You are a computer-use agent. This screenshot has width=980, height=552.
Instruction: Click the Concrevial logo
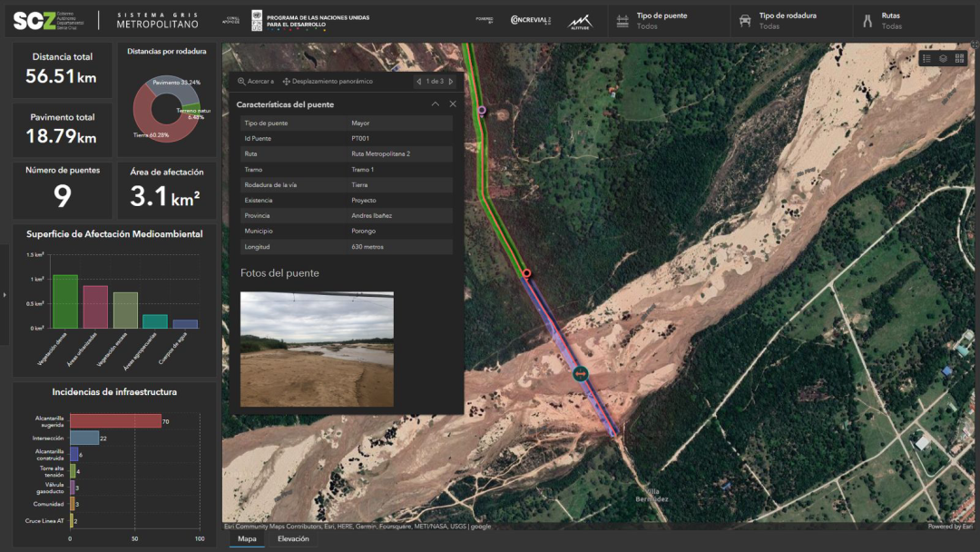[530, 20]
